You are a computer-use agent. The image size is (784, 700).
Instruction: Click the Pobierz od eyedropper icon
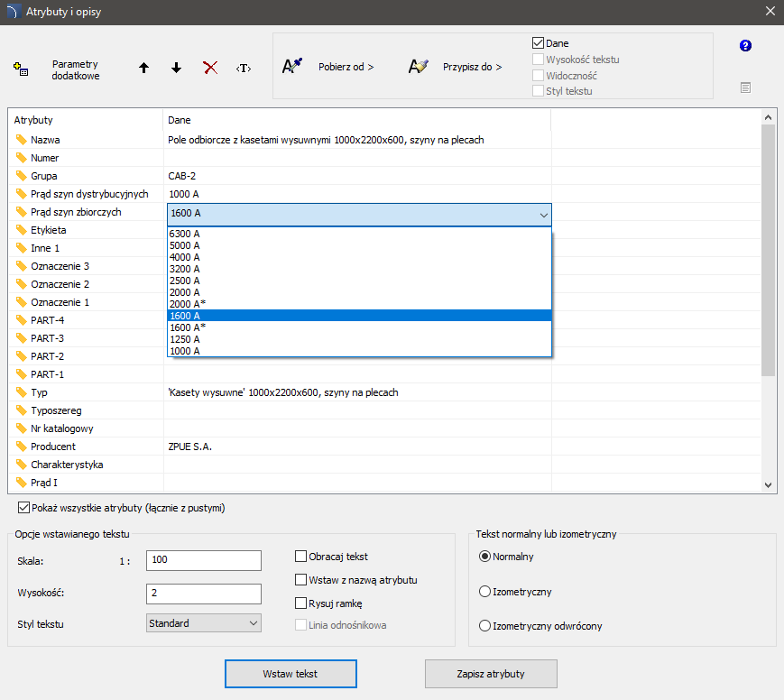point(292,67)
